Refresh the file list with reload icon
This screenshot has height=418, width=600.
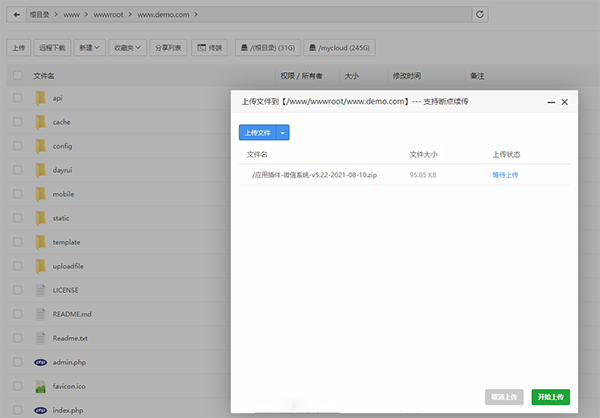(480, 15)
